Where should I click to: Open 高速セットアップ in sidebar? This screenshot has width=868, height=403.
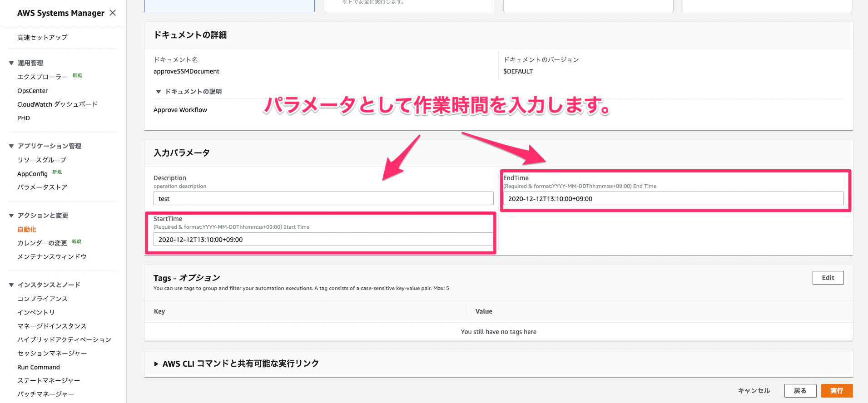[x=42, y=37]
